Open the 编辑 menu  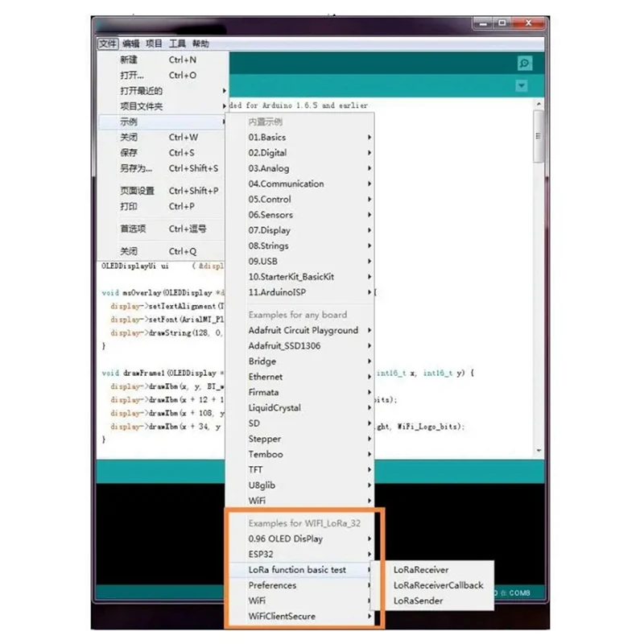[131, 43]
